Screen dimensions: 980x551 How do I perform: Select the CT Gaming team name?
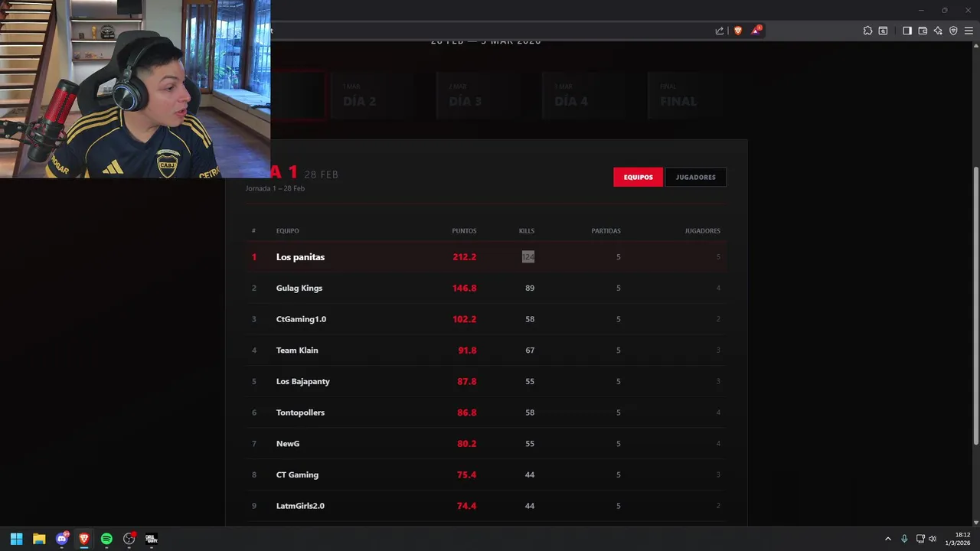click(x=297, y=474)
